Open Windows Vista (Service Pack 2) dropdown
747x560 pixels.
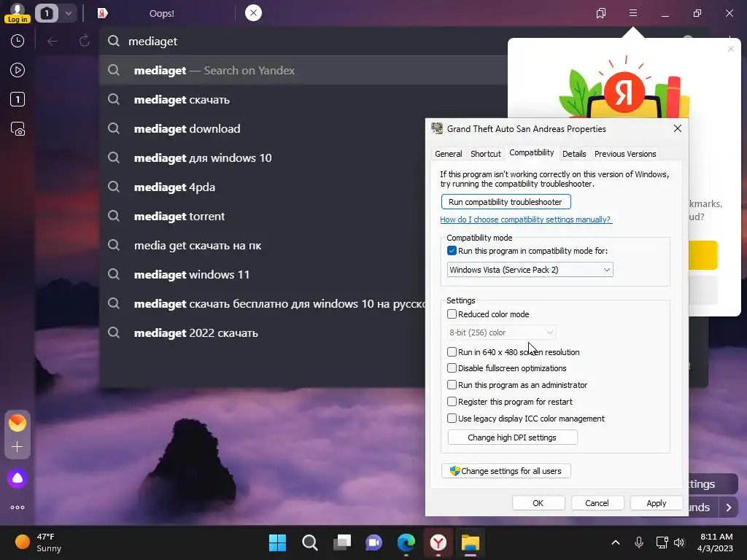(530, 270)
